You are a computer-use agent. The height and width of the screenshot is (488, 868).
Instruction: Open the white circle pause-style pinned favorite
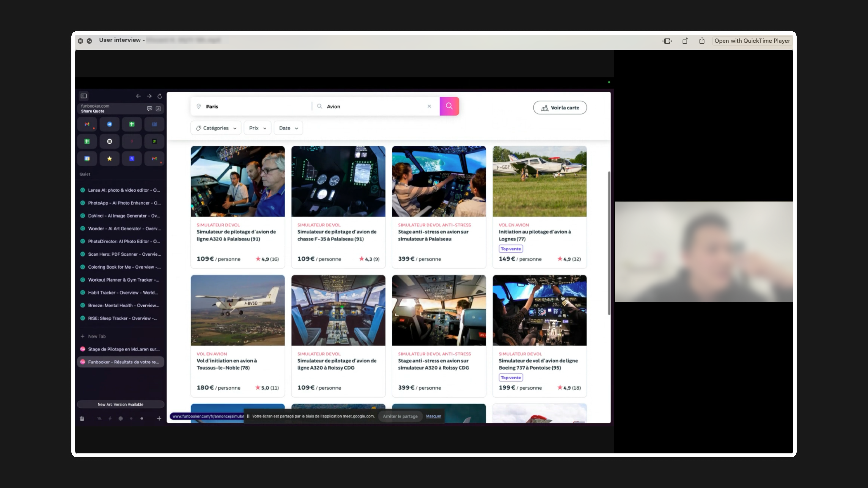click(x=110, y=141)
